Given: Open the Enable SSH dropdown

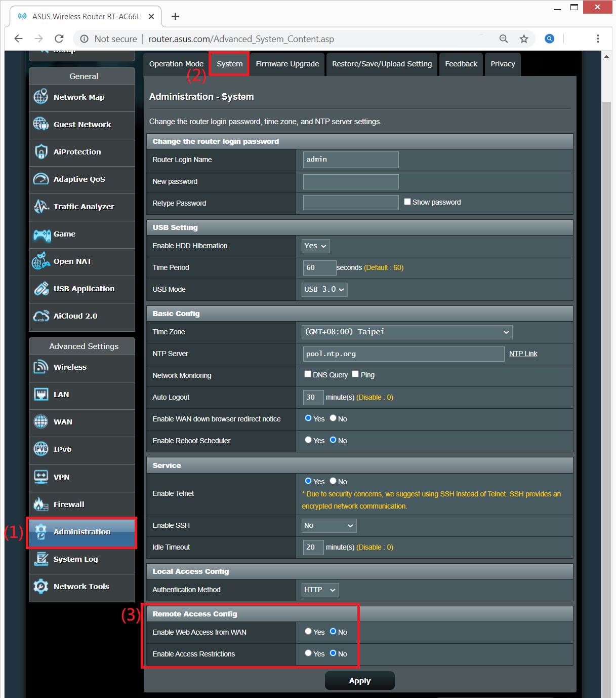Looking at the screenshot, I should [x=329, y=526].
